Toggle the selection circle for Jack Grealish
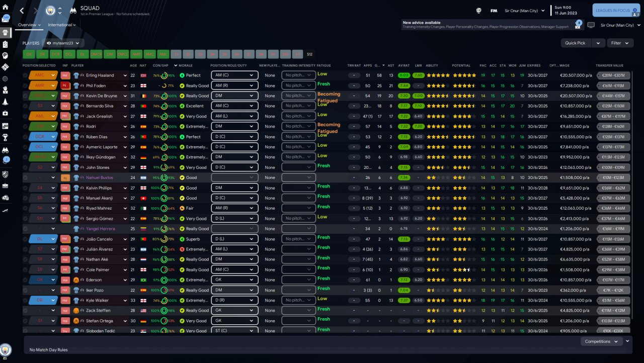The image size is (644, 363). 25,116
